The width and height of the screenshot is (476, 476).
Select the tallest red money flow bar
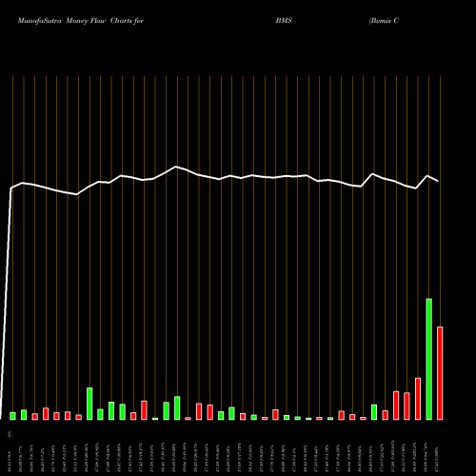click(x=440, y=373)
